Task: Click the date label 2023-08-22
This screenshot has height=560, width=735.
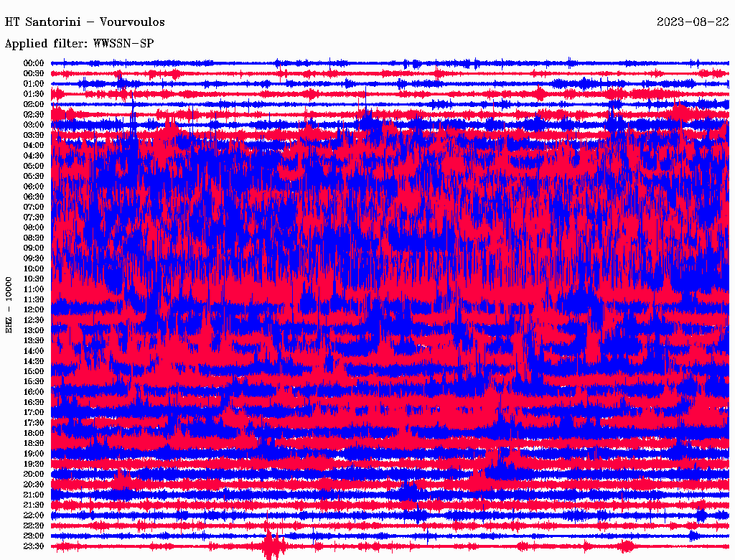Action: [x=693, y=22]
